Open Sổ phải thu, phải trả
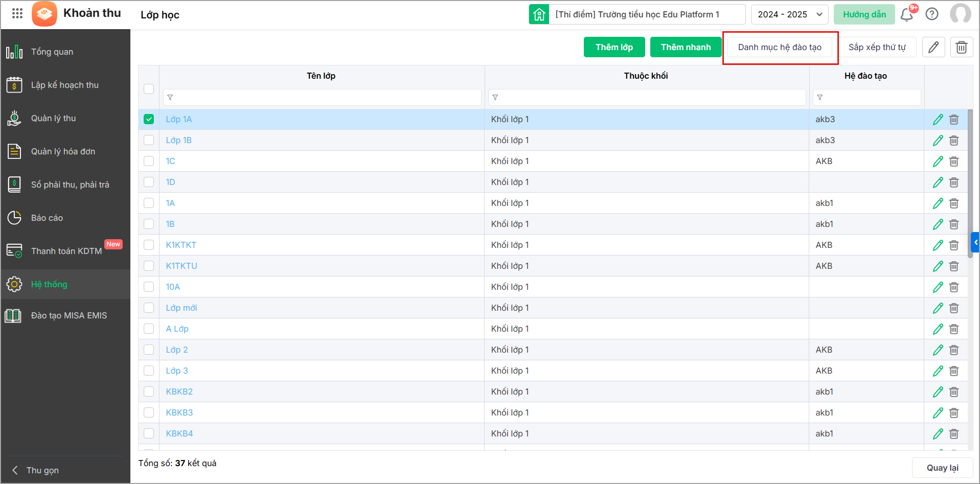Screen dimensions: 980x484 click(x=65, y=185)
